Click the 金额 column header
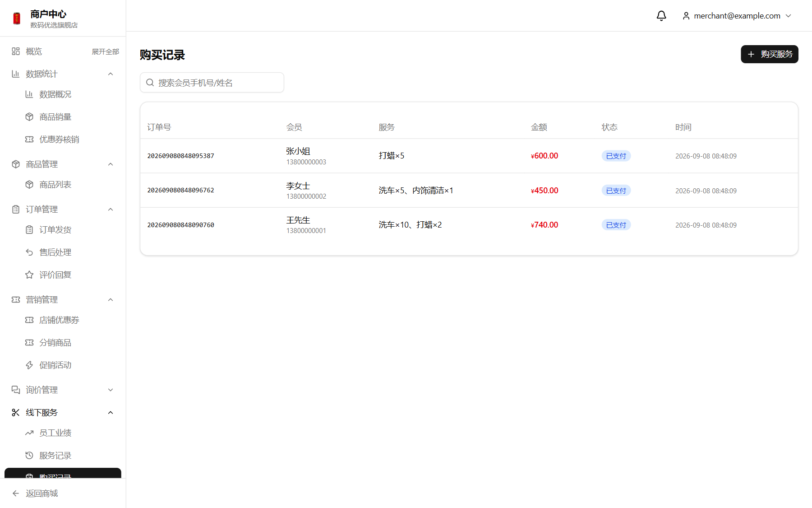The height and width of the screenshot is (508, 812). tap(539, 127)
